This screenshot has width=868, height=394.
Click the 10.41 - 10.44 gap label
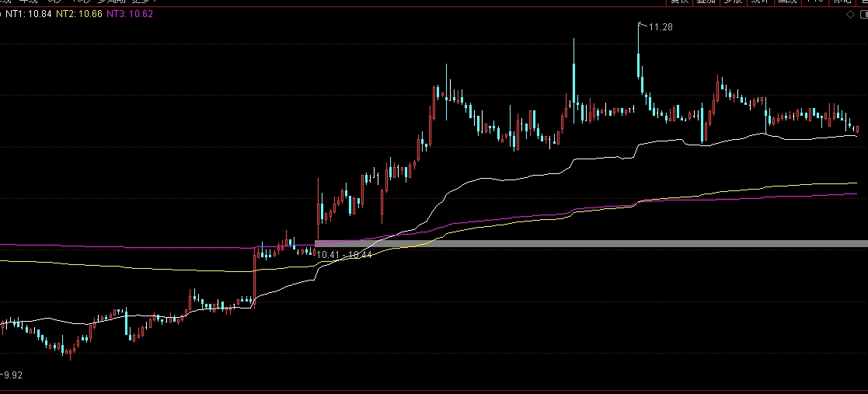coord(343,255)
